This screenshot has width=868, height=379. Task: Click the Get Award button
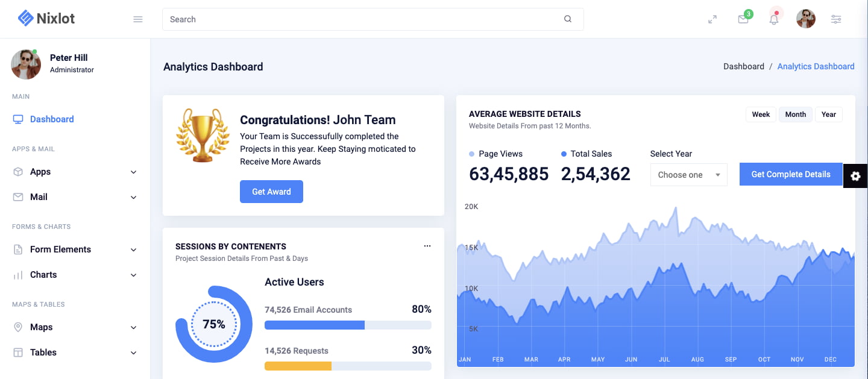(x=271, y=191)
